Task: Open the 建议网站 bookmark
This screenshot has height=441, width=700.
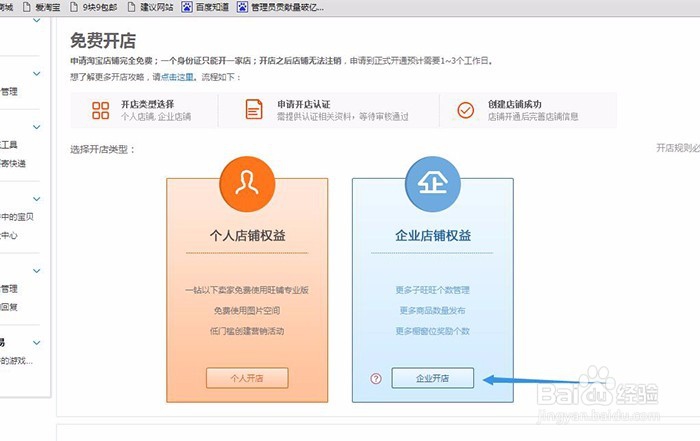Action: [x=150, y=7]
